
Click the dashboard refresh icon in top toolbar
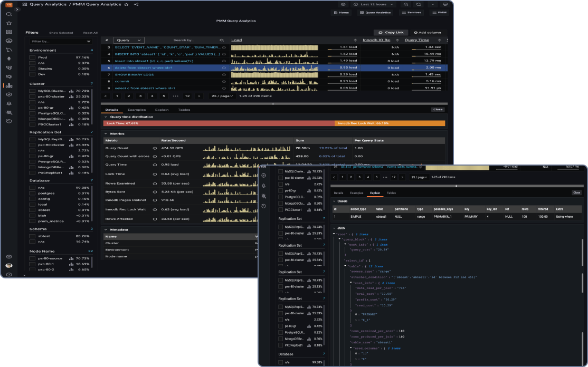[x=419, y=5]
